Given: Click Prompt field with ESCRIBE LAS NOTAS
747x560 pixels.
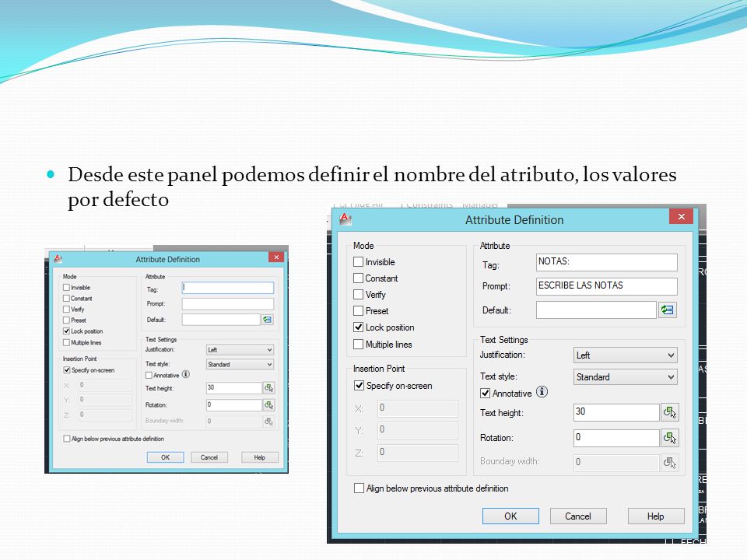Looking at the screenshot, I should (606, 286).
